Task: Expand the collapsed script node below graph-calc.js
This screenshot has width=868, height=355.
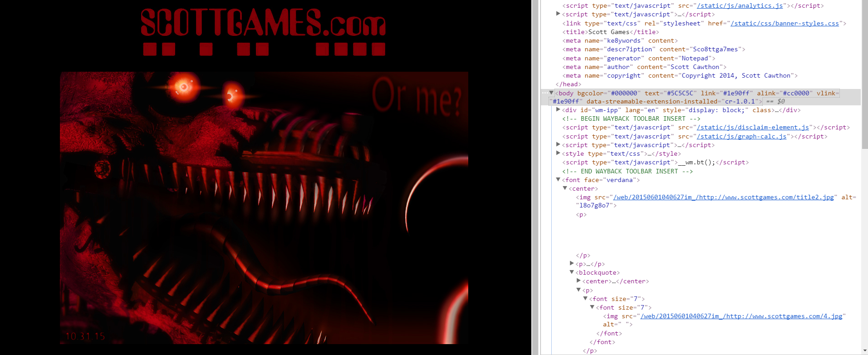Action: point(558,145)
